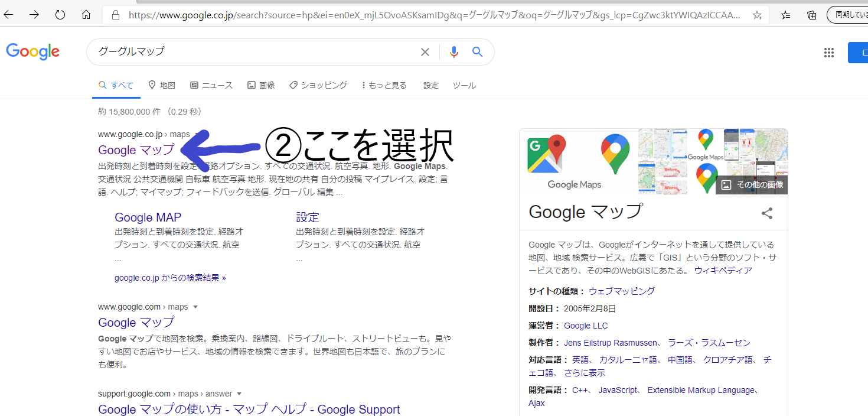
Task: Open the 英語 language link
Action: (x=581, y=360)
